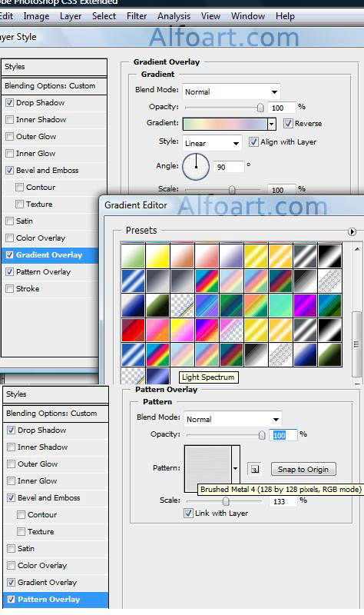Open the Help menu

click(285, 16)
